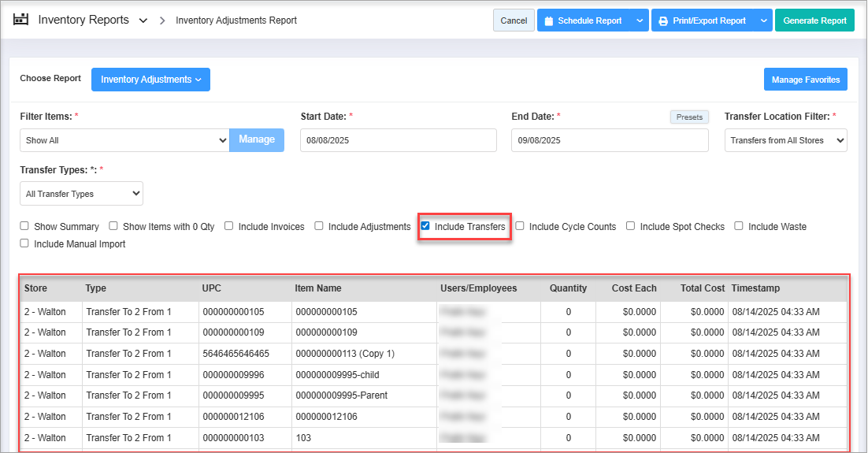
Task: Open the Transfer Location Filter dropdown
Action: [x=785, y=140]
